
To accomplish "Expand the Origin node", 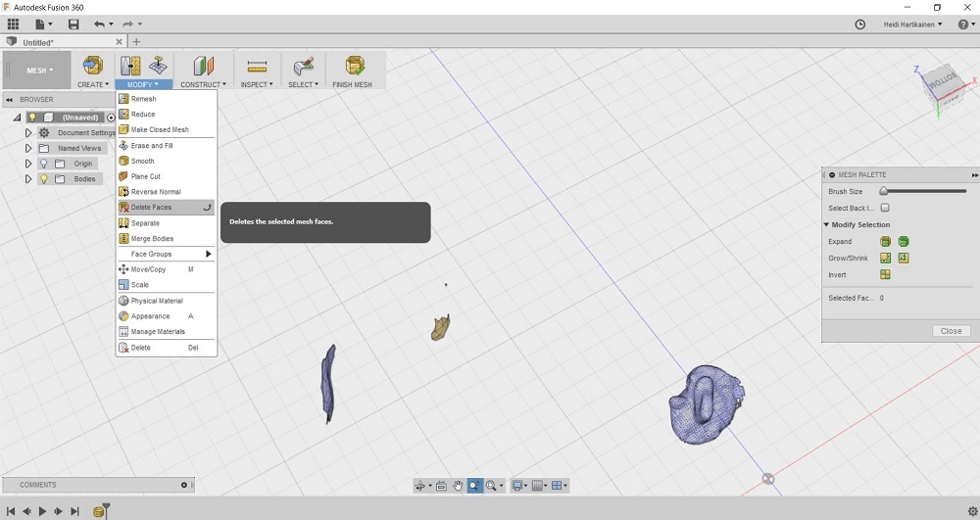I will pyautogui.click(x=28, y=164).
